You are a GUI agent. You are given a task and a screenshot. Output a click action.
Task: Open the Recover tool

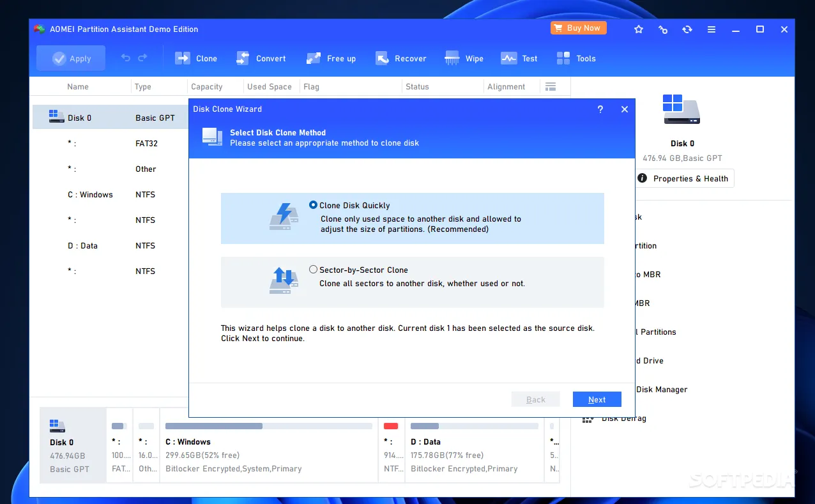click(400, 59)
